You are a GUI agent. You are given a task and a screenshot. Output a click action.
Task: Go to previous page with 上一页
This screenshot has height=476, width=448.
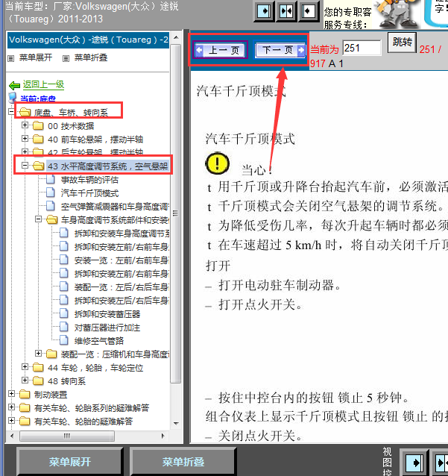220,50
